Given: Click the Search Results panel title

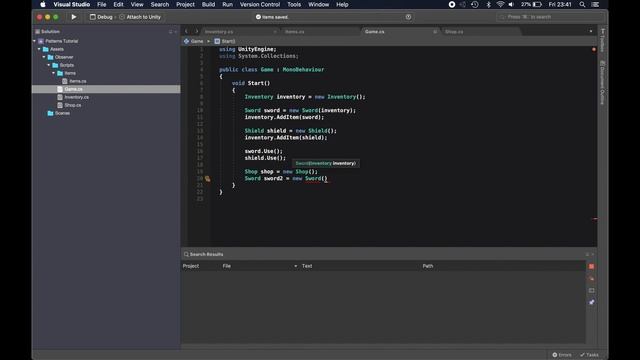Looking at the screenshot, I should click(207, 254).
